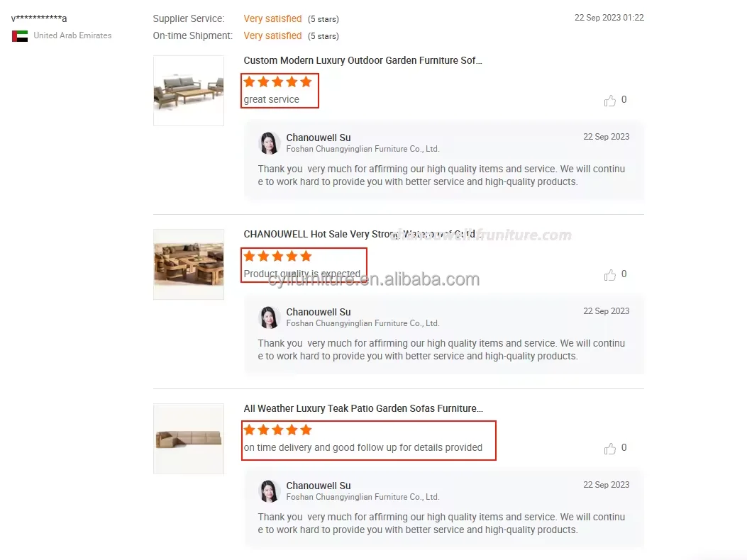Open the CHANOUWELL teak furniture thumbnail
This screenshot has height=560, width=747.
coord(189,264)
